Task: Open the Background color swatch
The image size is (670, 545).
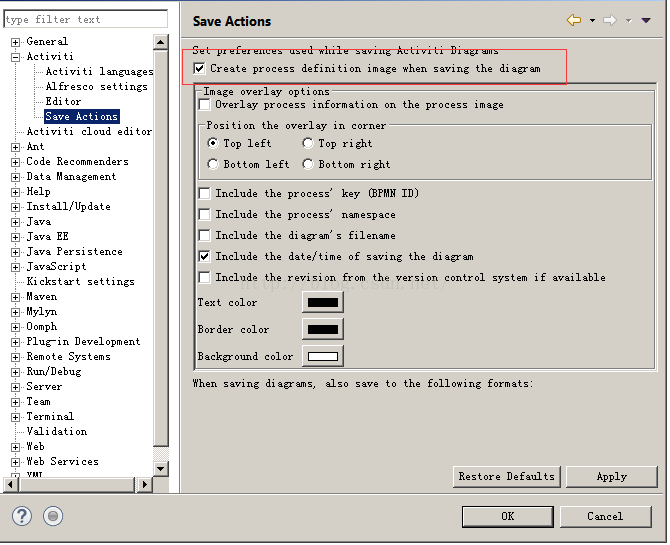Action: coord(323,356)
